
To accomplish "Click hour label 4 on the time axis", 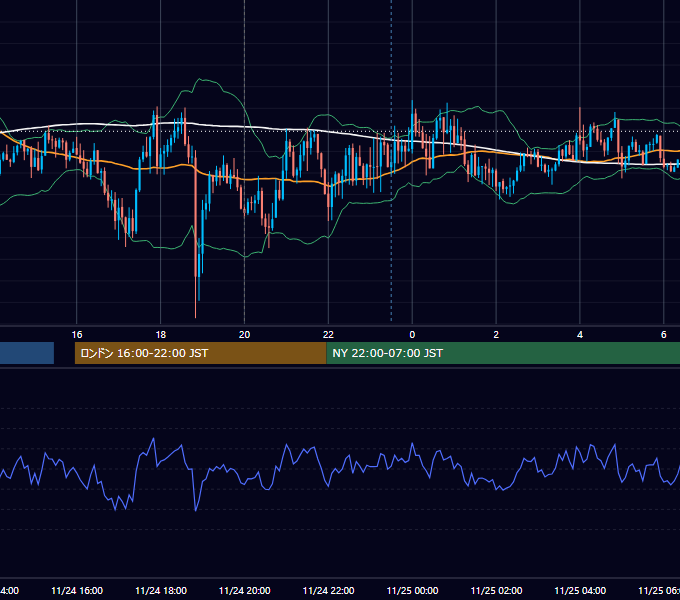I will point(580,335).
